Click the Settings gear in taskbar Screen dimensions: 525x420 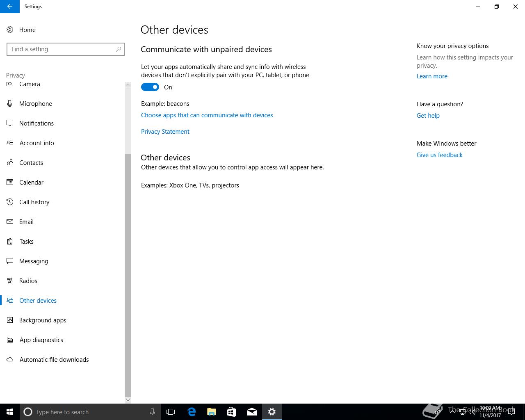(272, 412)
